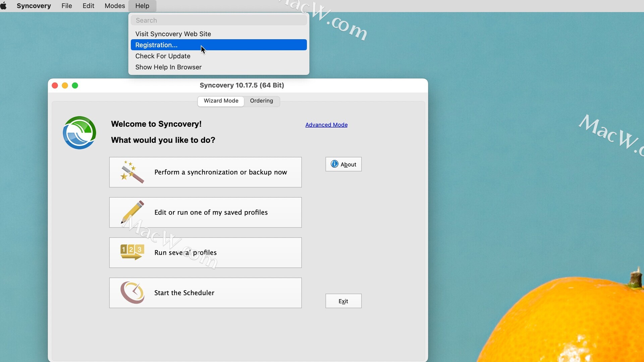Image resolution: width=644 pixels, height=362 pixels.
Task: Switch to the Wizard Mode tab
Action: coord(221,101)
